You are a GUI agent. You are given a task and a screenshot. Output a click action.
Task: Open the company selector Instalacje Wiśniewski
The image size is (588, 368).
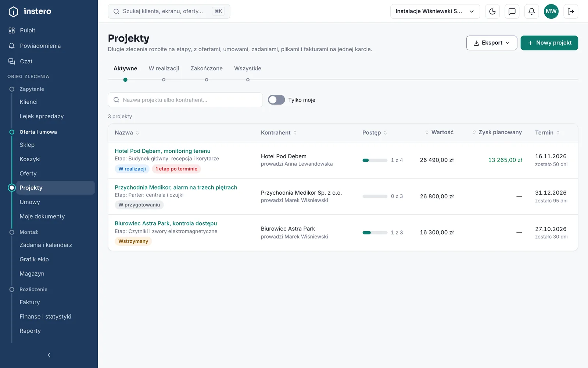pyautogui.click(x=435, y=11)
